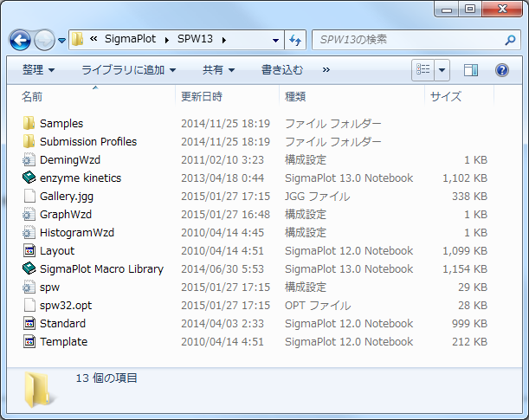Click the SigmaPlot Macro Library file name
Image resolution: width=529 pixels, height=420 pixels.
(101, 269)
